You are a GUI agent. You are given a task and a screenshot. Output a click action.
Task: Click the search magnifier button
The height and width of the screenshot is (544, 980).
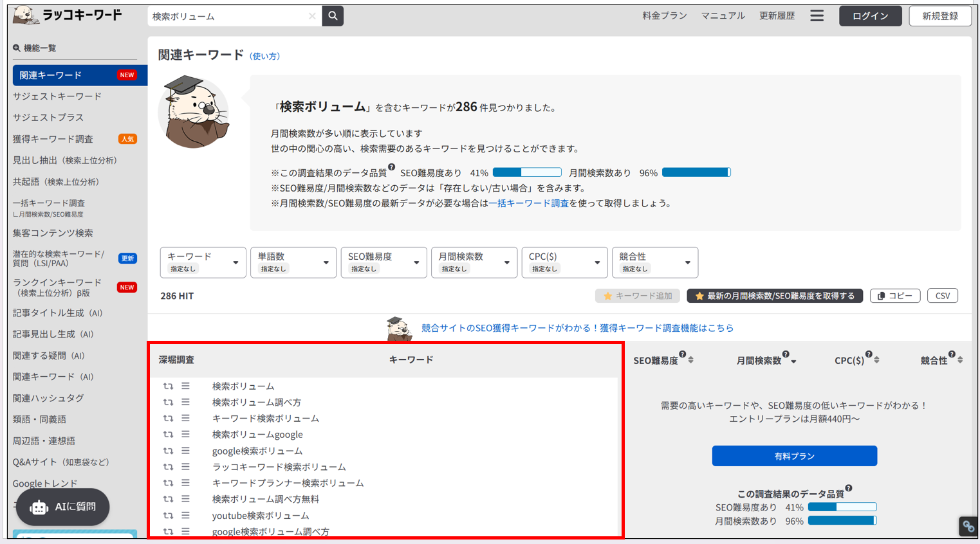coord(333,16)
